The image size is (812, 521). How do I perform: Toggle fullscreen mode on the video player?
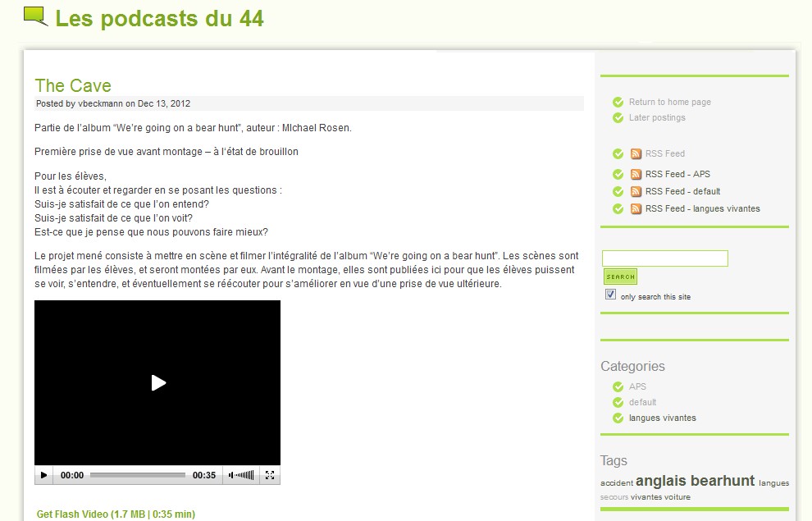pyautogui.click(x=270, y=475)
